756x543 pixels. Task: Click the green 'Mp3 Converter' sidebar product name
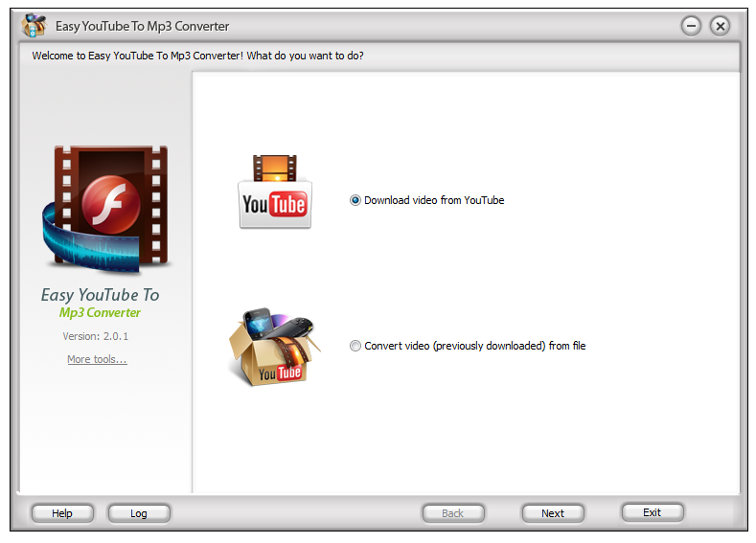coord(100,313)
